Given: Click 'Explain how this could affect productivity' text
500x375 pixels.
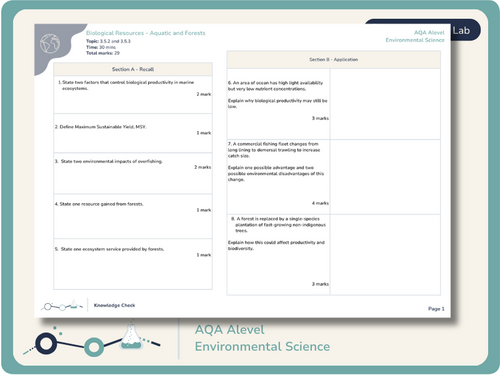Looking at the screenshot, I should click(276, 245).
